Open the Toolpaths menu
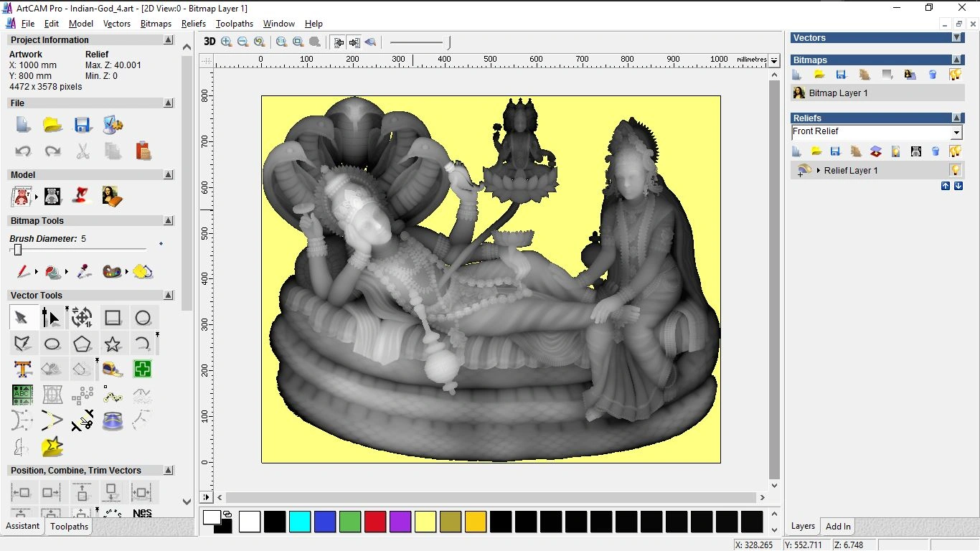 coord(234,24)
